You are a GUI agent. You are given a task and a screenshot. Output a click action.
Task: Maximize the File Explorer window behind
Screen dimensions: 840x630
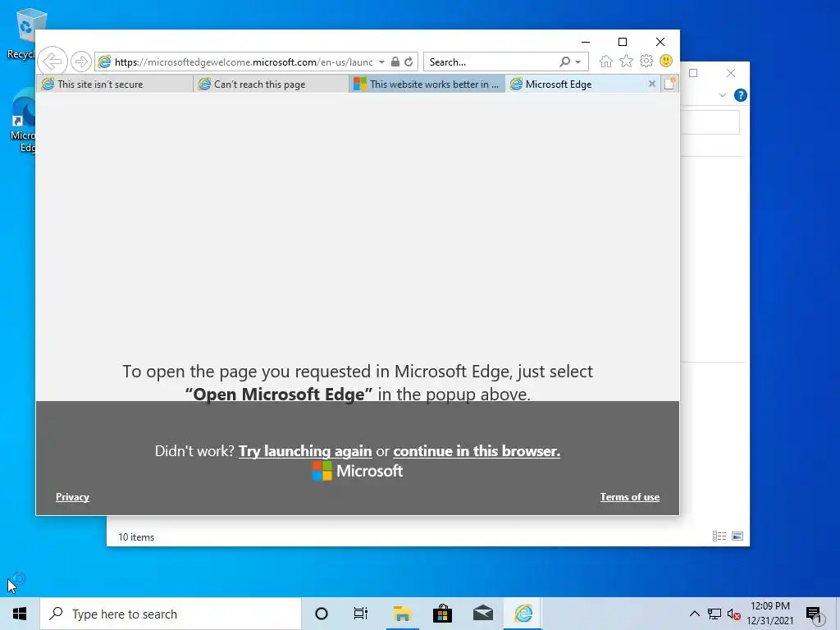[693, 73]
